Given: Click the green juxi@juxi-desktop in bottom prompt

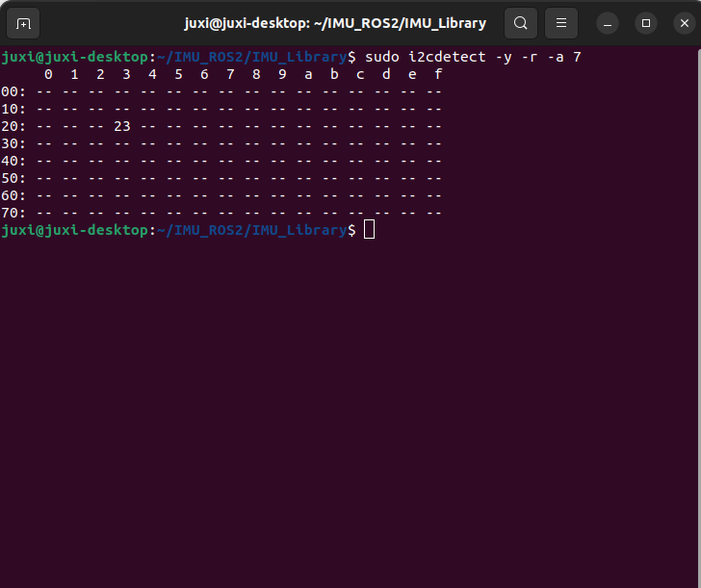Looking at the screenshot, I should pyautogui.click(x=75, y=230).
